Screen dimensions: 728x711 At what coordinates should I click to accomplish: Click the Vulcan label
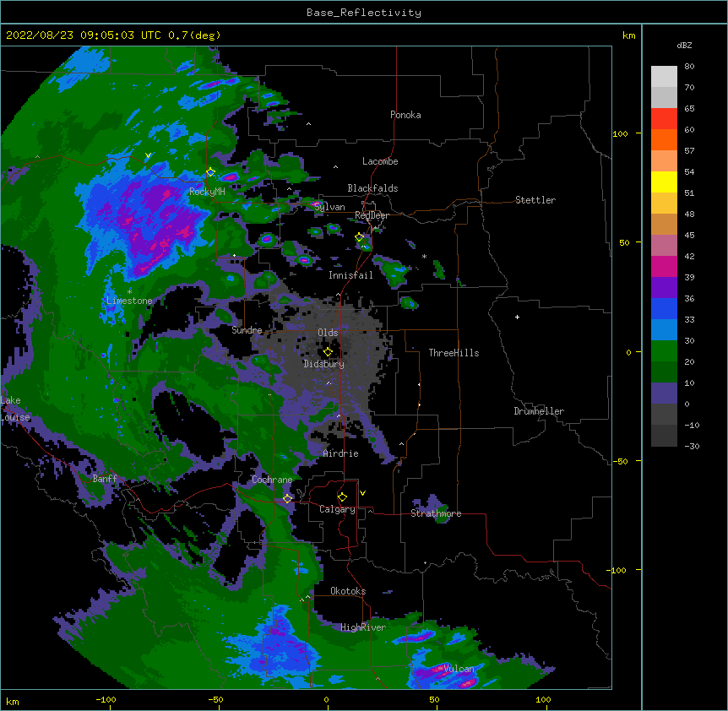pyautogui.click(x=459, y=669)
